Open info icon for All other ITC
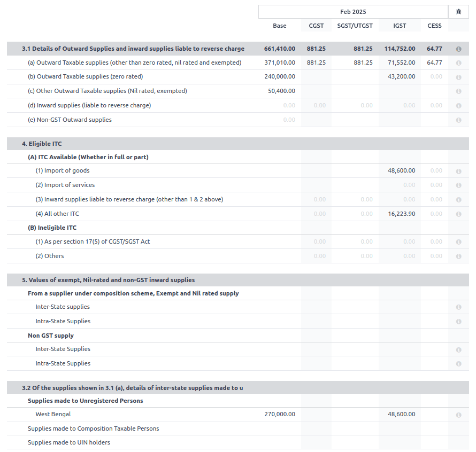Viewport: 476px width, 452px height. [x=458, y=214]
